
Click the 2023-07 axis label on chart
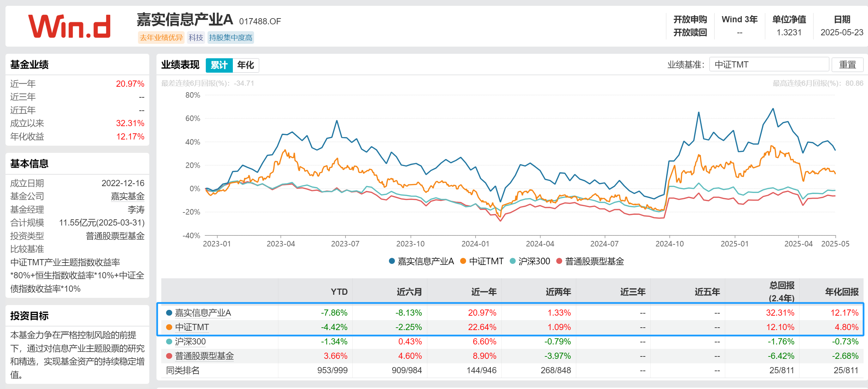click(345, 244)
